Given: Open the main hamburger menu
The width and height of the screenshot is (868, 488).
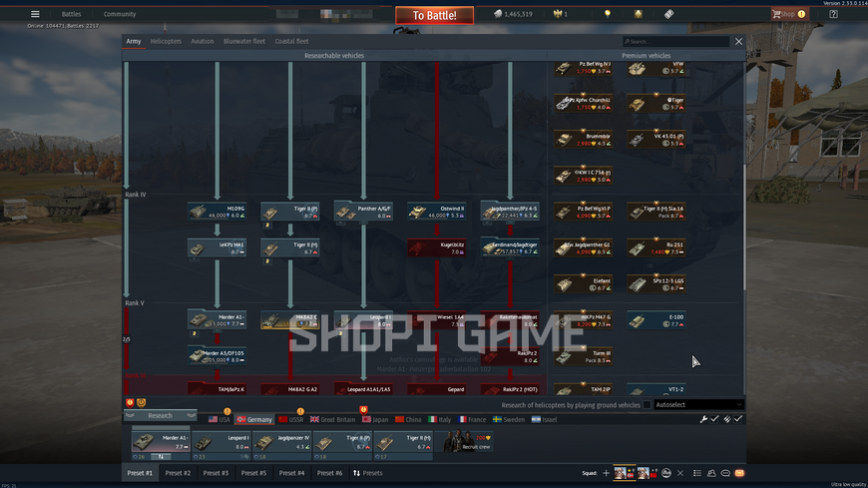Looking at the screenshot, I should point(35,14).
